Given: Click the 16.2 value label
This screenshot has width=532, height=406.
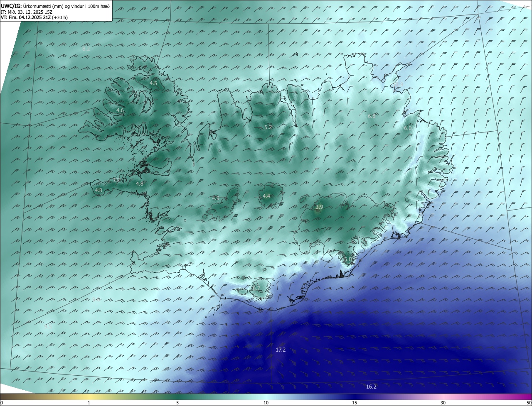Looking at the screenshot, I should point(372,386).
